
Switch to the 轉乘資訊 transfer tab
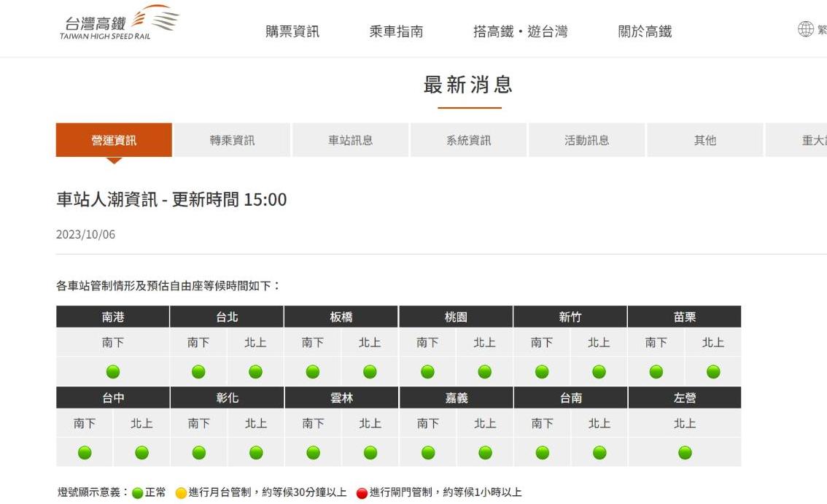pos(232,140)
